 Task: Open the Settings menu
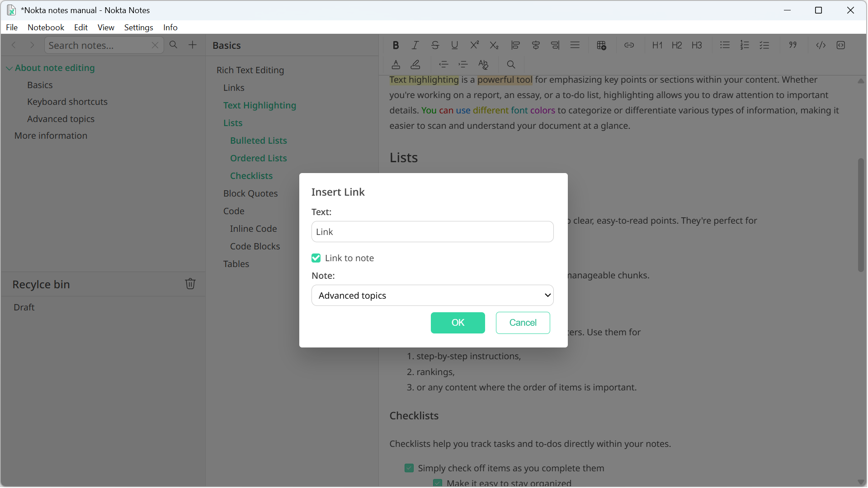click(138, 27)
